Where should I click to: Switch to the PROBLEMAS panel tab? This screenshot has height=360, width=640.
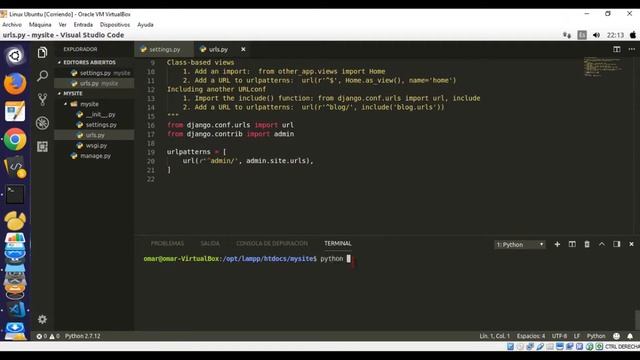click(x=167, y=244)
